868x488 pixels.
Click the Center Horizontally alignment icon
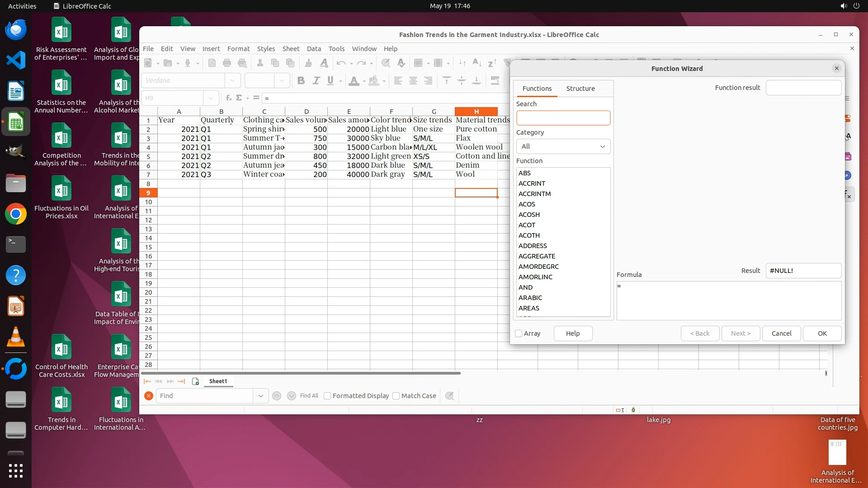tap(413, 80)
